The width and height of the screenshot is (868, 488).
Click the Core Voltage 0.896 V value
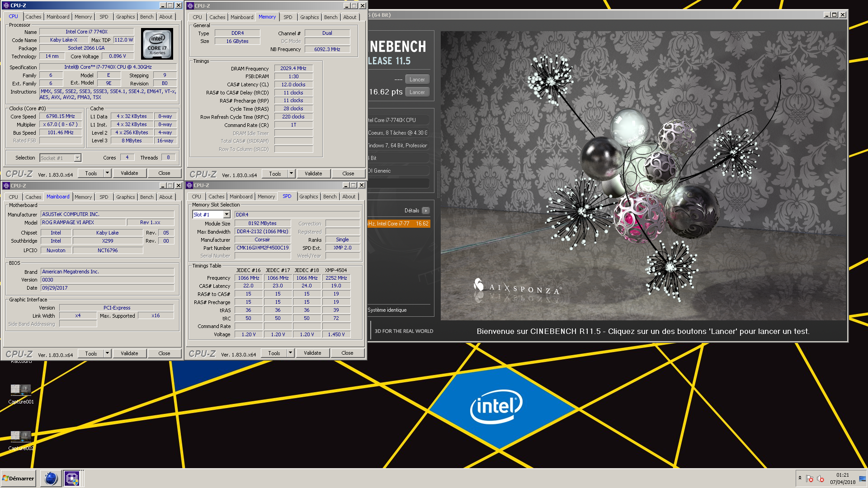118,56
